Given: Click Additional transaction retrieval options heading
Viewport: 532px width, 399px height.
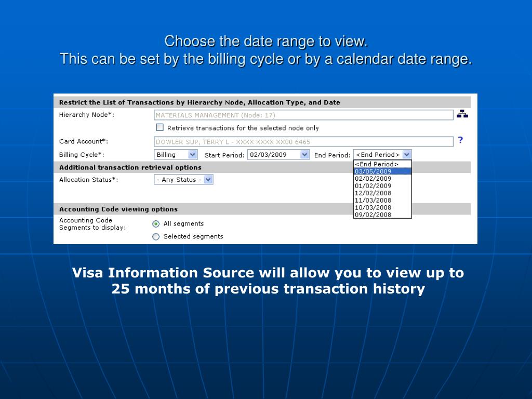Looking at the screenshot, I should 130,168.
